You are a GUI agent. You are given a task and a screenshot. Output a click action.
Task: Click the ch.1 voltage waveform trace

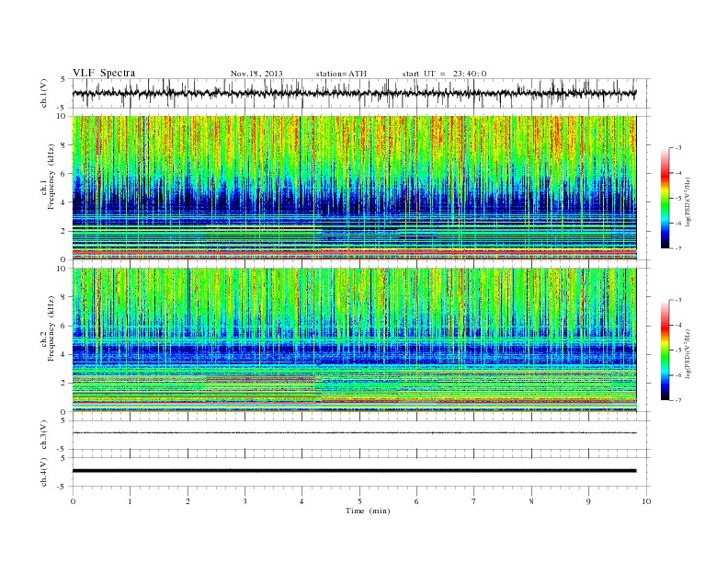(354, 93)
